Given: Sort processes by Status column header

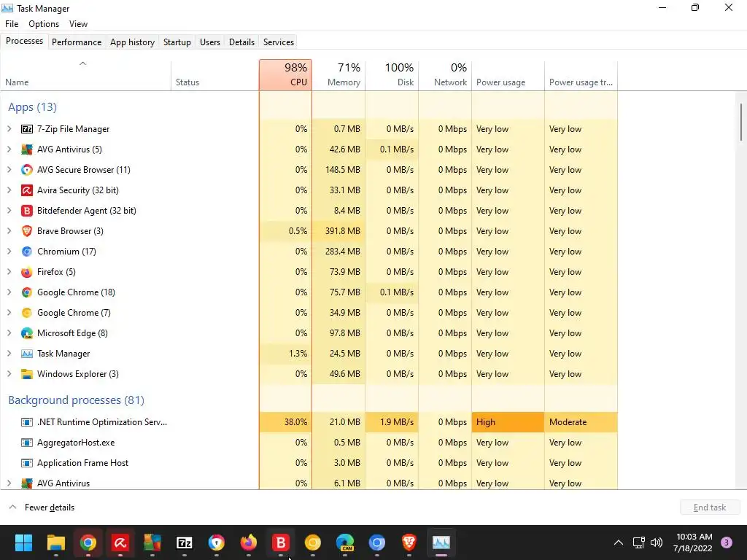Looking at the screenshot, I should (215, 75).
